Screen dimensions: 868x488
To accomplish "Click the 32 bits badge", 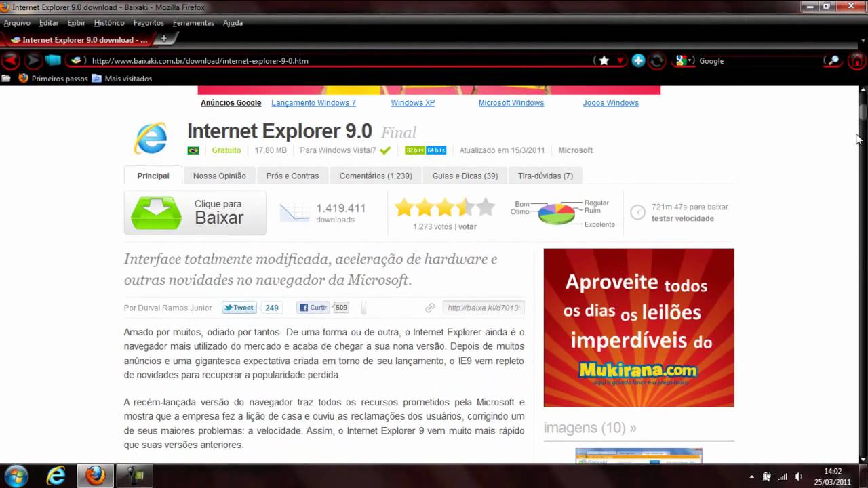I will 415,150.
